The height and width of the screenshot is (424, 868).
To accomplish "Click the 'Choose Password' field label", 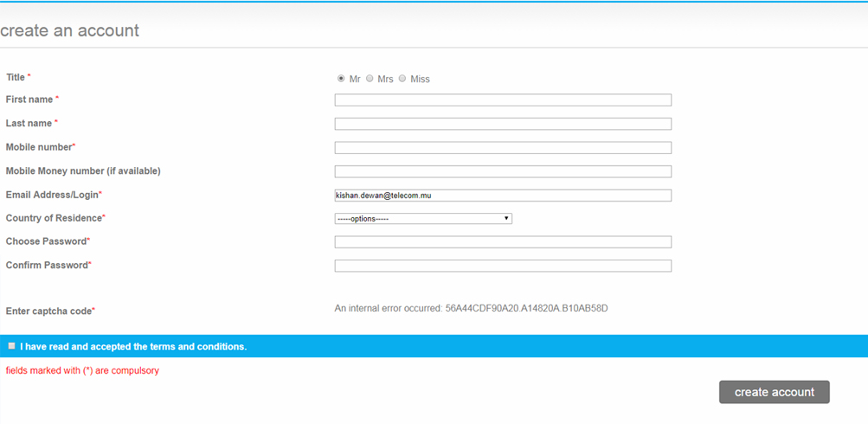I will [x=48, y=241].
